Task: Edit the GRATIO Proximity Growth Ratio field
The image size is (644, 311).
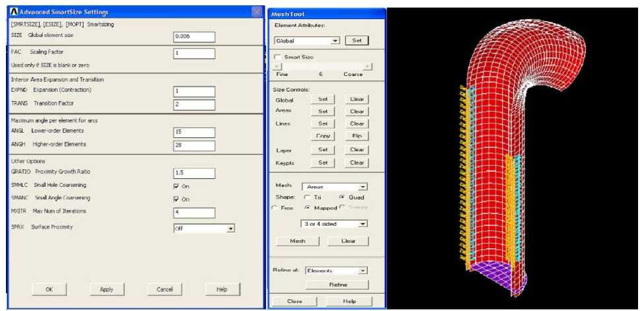Action: [x=194, y=174]
